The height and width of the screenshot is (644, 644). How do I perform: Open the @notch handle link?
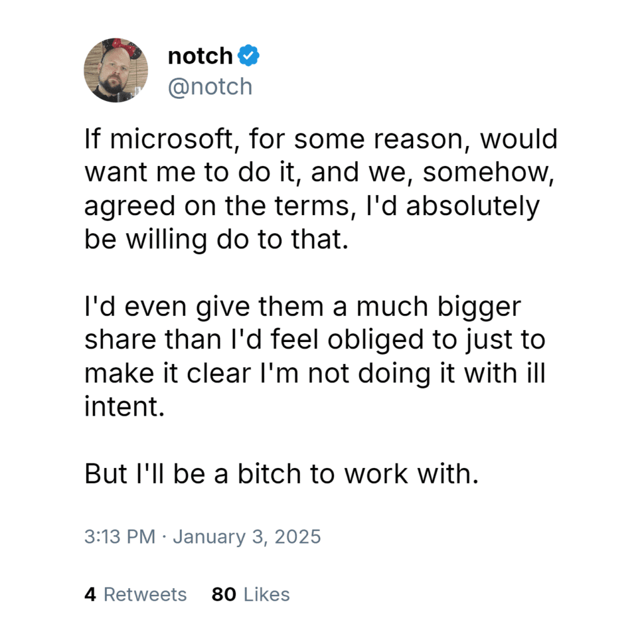(209, 87)
